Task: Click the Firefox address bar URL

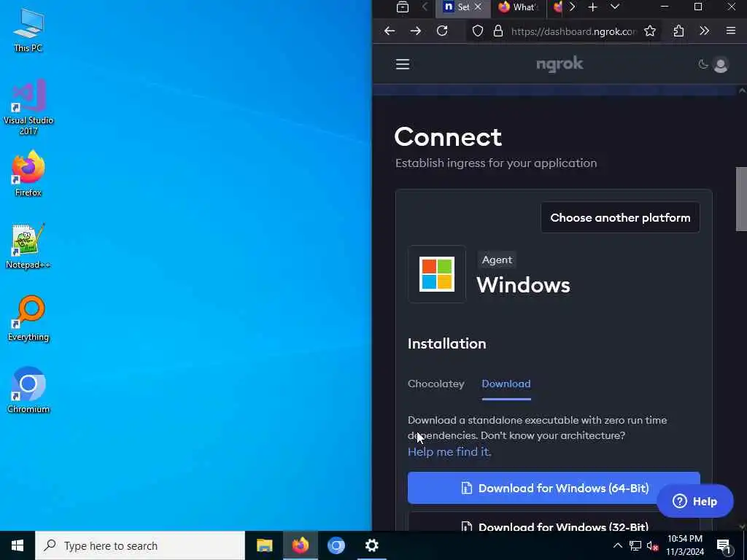Action: pyautogui.click(x=573, y=31)
